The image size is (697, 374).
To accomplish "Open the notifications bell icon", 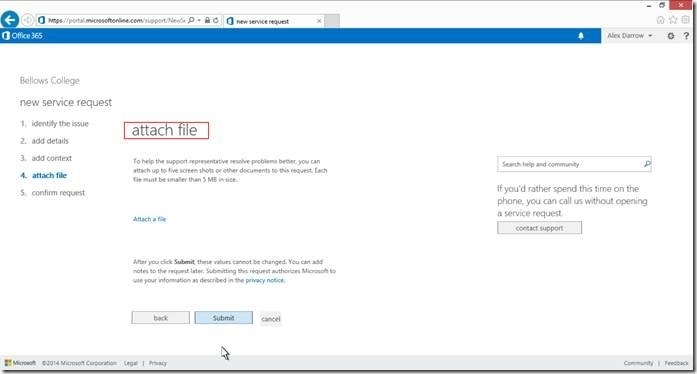I will coord(581,36).
